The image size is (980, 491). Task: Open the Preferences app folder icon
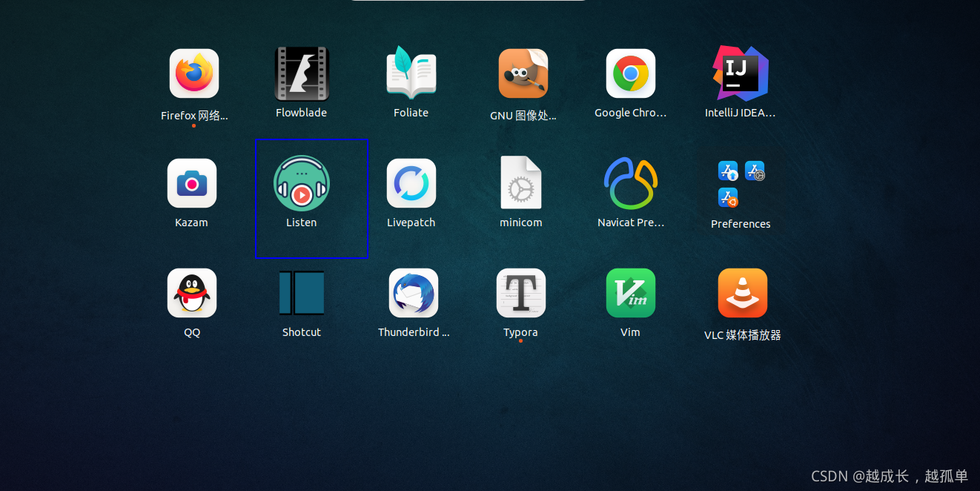click(x=741, y=184)
